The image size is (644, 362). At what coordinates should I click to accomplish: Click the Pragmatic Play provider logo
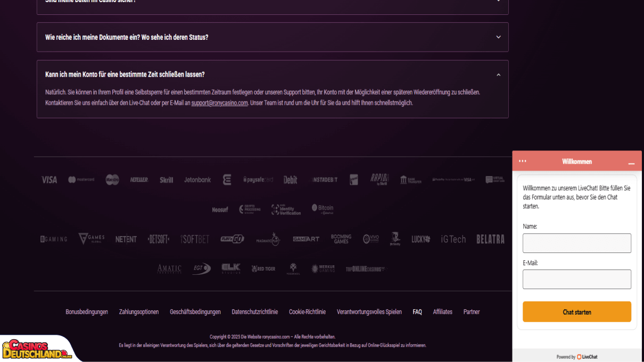pyautogui.click(x=268, y=239)
